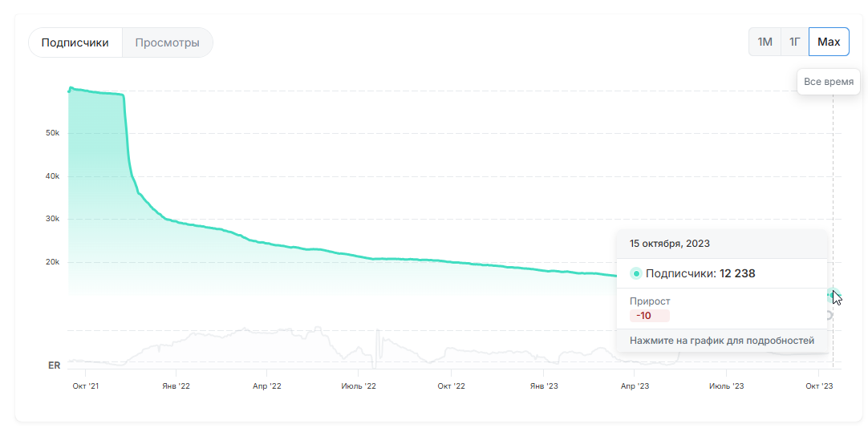
Task: Click the 20k y-axis label
Action: tap(52, 262)
